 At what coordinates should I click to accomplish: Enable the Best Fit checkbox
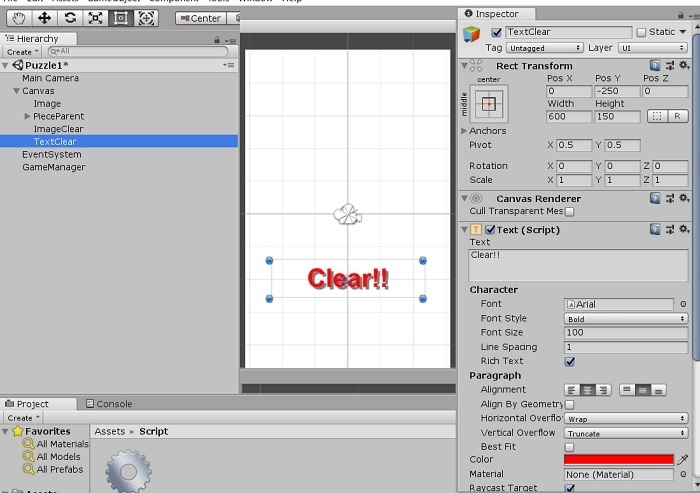pyautogui.click(x=570, y=447)
